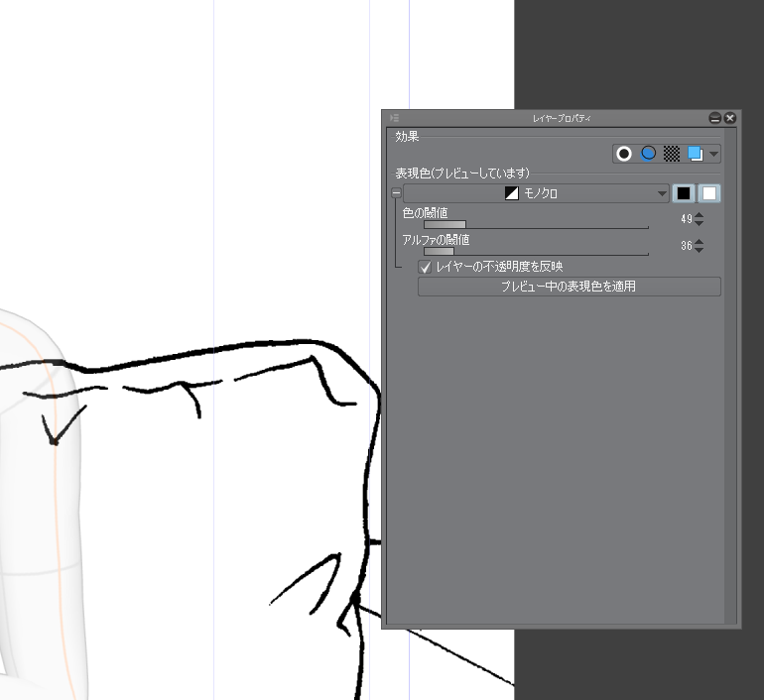Adjust the アルファの閾値 slider
The image size is (764, 700).
tap(536, 252)
